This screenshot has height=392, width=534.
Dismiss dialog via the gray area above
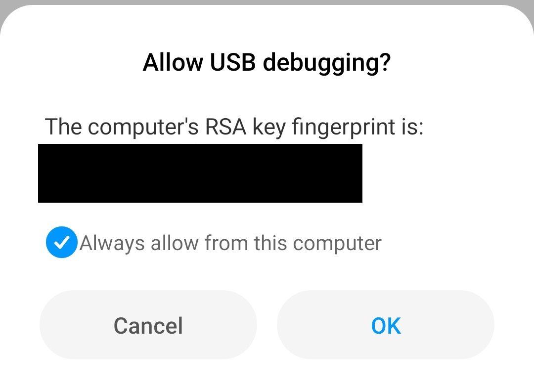pos(267,2)
